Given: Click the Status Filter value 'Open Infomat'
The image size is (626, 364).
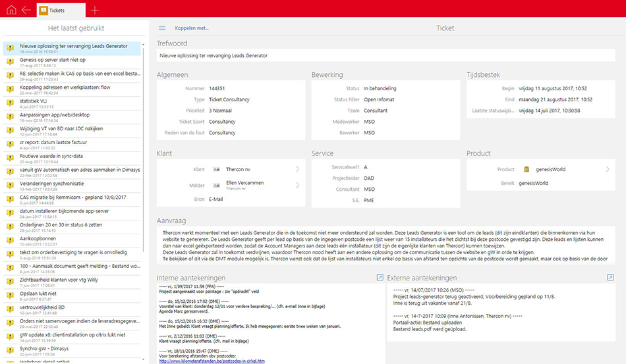Looking at the screenshot, I should tap(379, 99).
